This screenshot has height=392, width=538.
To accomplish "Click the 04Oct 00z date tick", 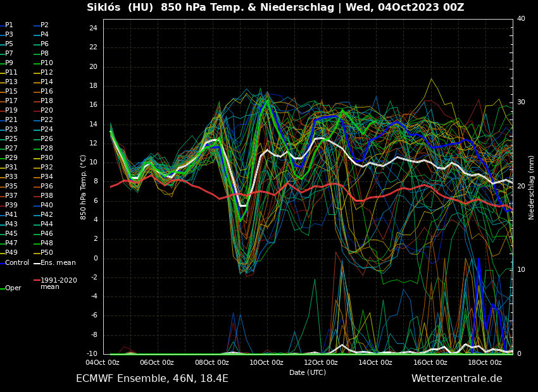I will click(103, 362).
